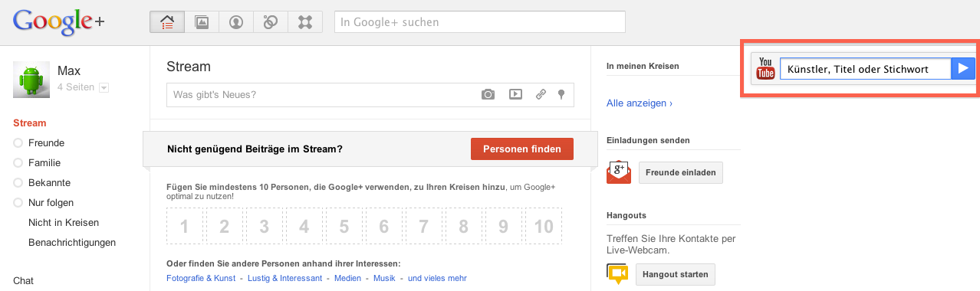Open the Home stream toolbar icon
This screenshot has height=291, width=980.
click(x=166, y=22)
